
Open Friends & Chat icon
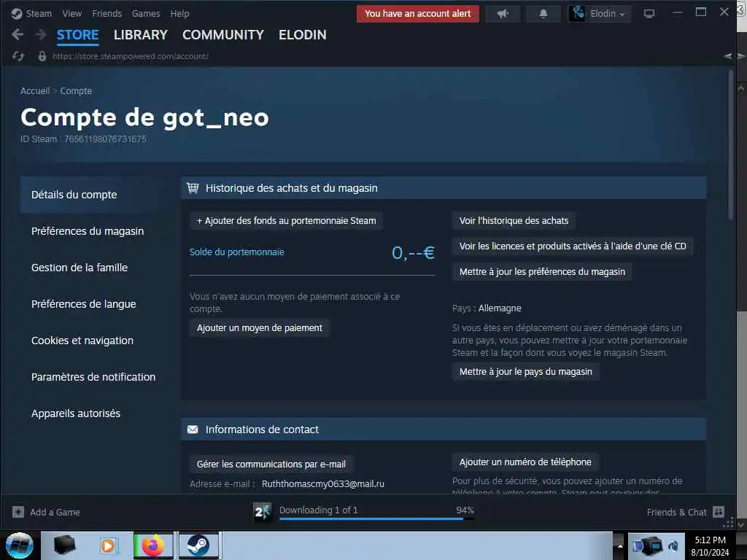tap(719, 512)
